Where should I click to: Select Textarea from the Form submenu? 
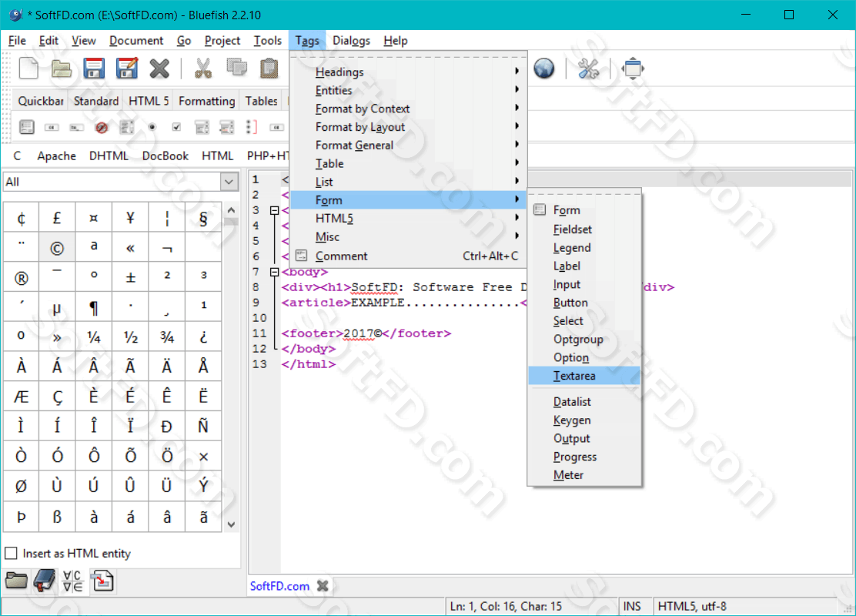(584, 376)
